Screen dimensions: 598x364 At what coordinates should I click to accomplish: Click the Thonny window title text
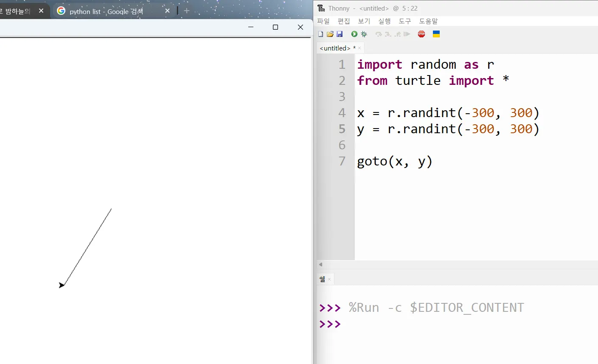pos(373,8)
